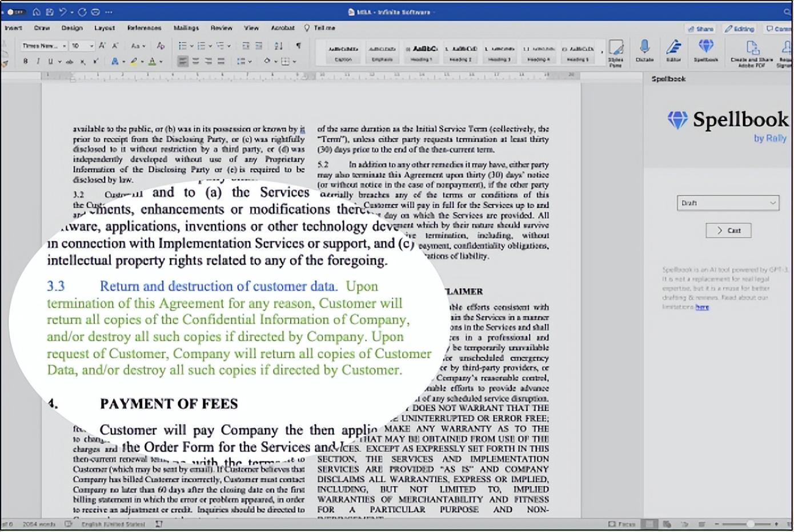Toggle Italic formatting

coord(38,61)
